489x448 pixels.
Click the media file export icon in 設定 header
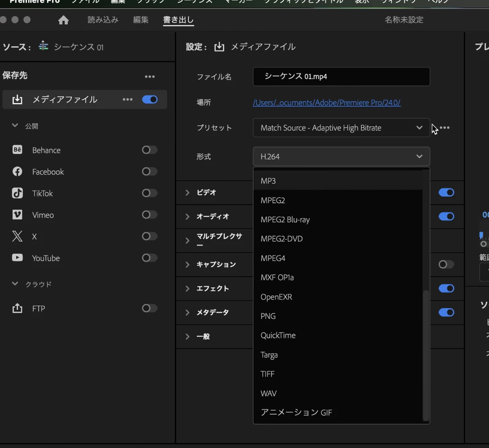[x=219, y=47]
